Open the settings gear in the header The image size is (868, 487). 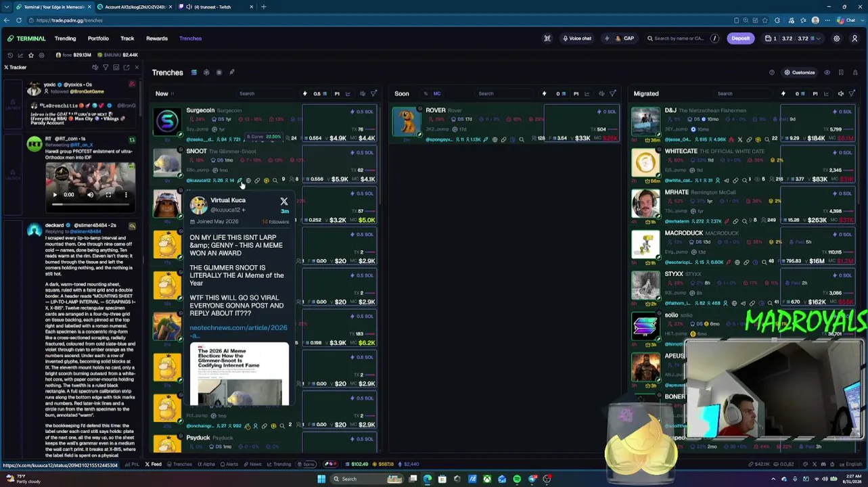pos(836,39)
